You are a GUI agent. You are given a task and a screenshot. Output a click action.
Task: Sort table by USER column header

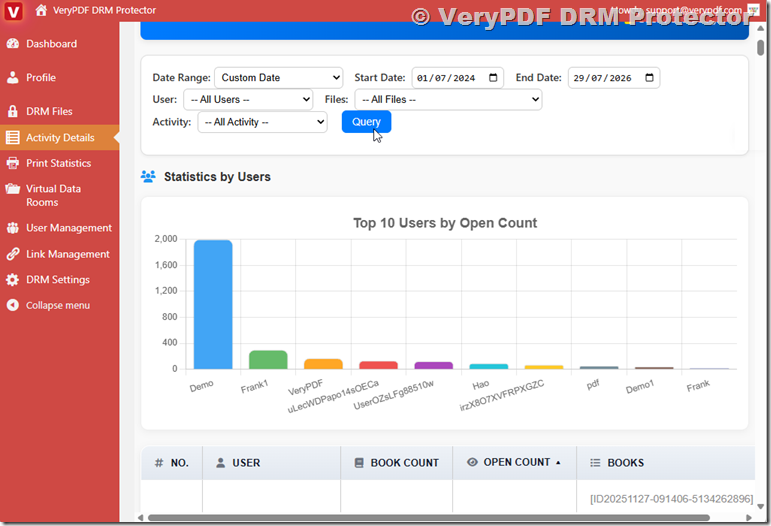click(x=271, y=463)
